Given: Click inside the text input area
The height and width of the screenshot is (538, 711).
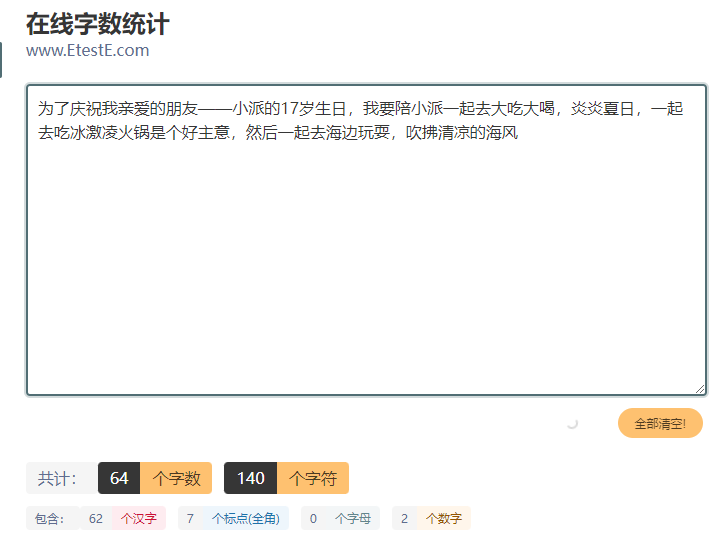Looking at the screenshot, I should 366,240.
